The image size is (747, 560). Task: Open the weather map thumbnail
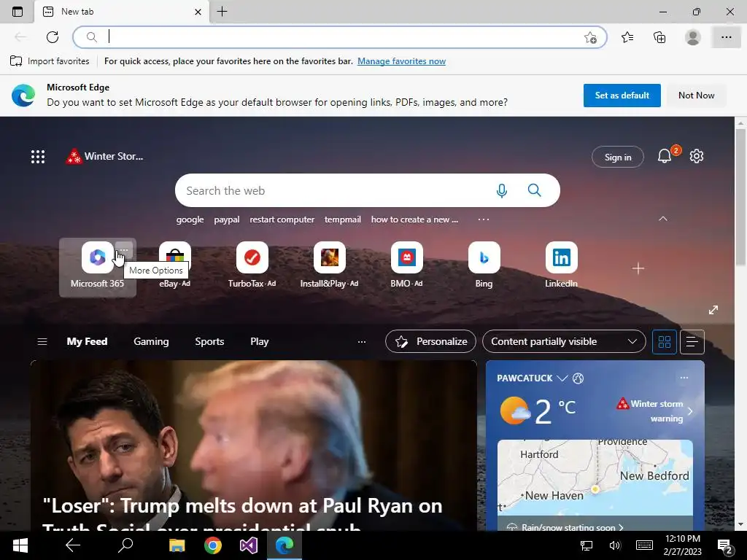595,478
